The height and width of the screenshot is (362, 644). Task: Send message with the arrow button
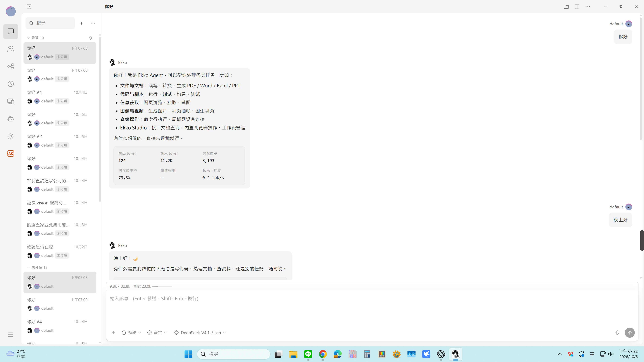click(x=630, y=333)
